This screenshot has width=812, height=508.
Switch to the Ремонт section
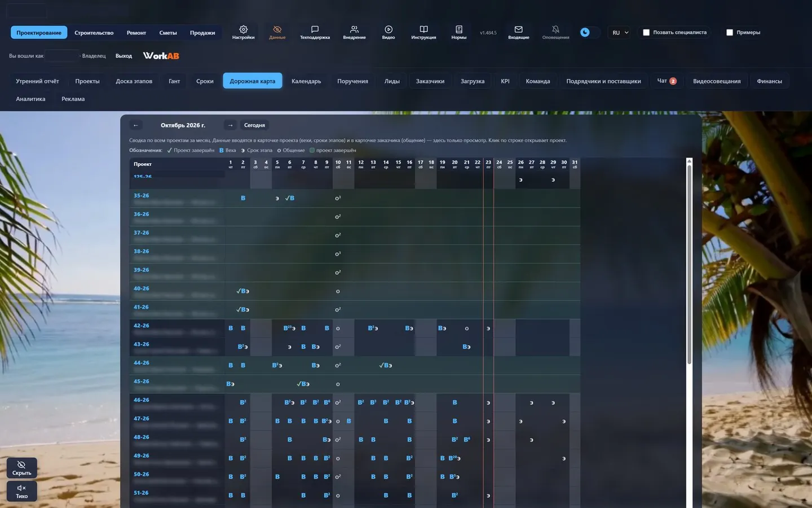(136, 33)
